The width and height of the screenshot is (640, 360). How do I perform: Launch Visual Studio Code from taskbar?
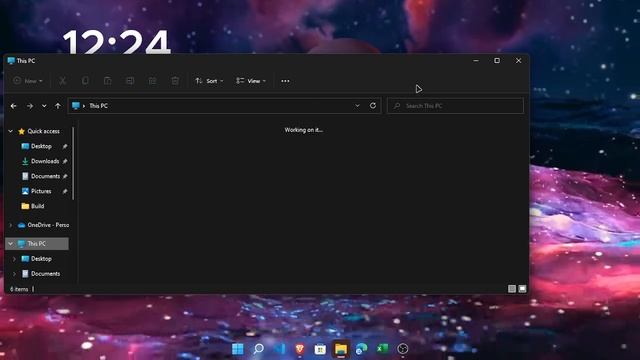click(279, 349)
